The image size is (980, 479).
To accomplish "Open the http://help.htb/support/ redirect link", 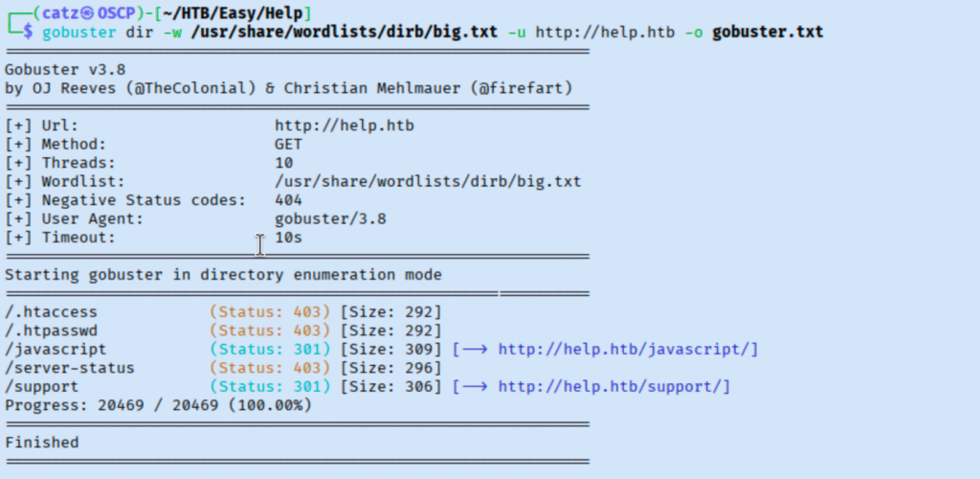I will (x=614, y=386).
